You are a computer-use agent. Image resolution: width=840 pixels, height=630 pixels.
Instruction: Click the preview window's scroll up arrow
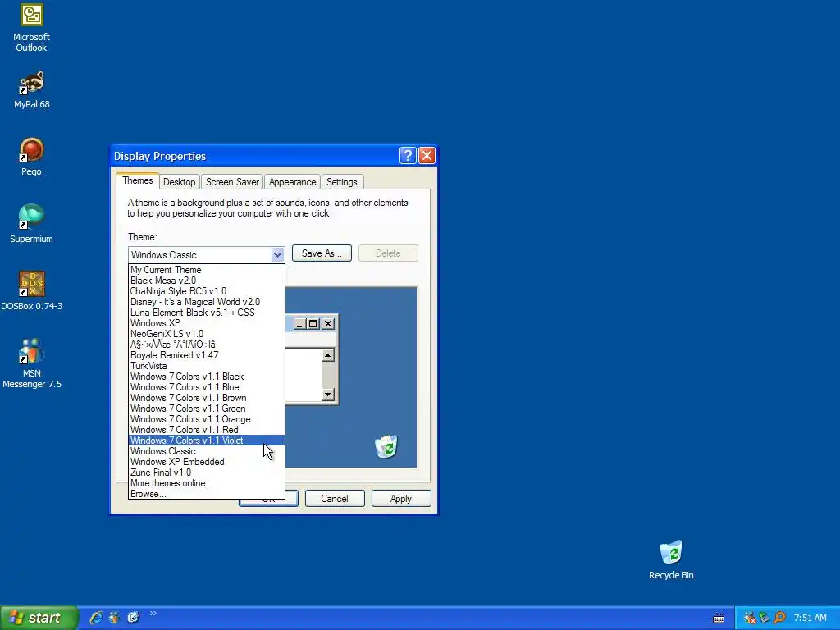tap(328, 355)
